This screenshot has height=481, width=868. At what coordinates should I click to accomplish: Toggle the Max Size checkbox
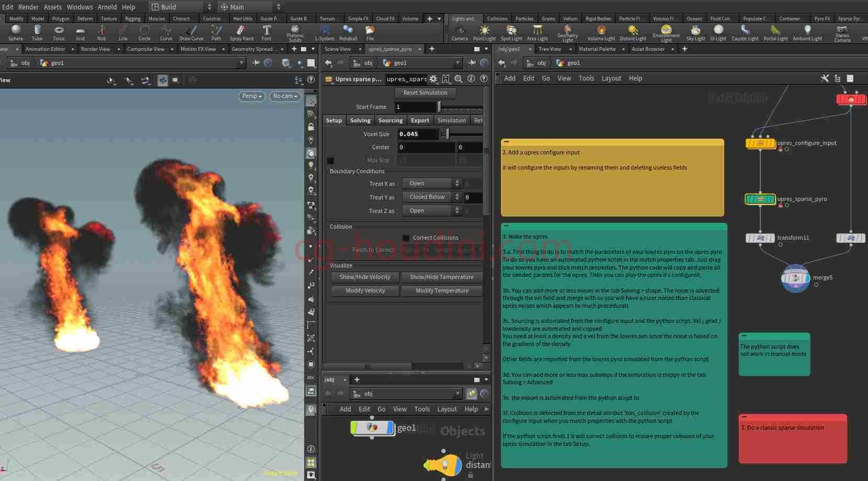coord(330,161)
